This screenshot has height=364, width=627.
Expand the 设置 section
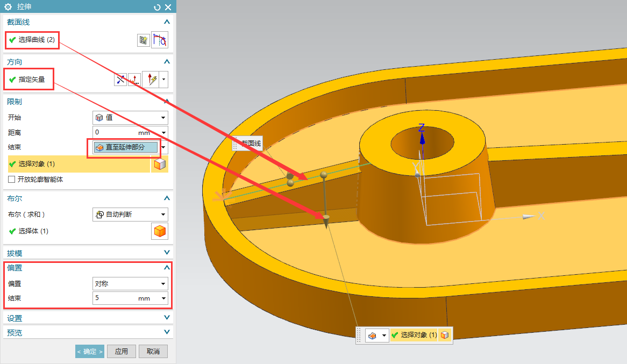point(167,318)
